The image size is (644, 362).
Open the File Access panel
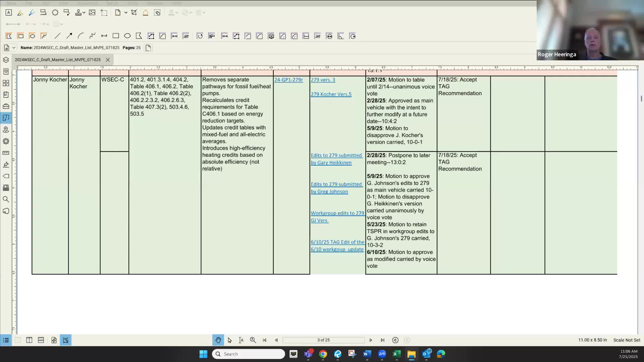pyautogui.click(x=6, y=71)
